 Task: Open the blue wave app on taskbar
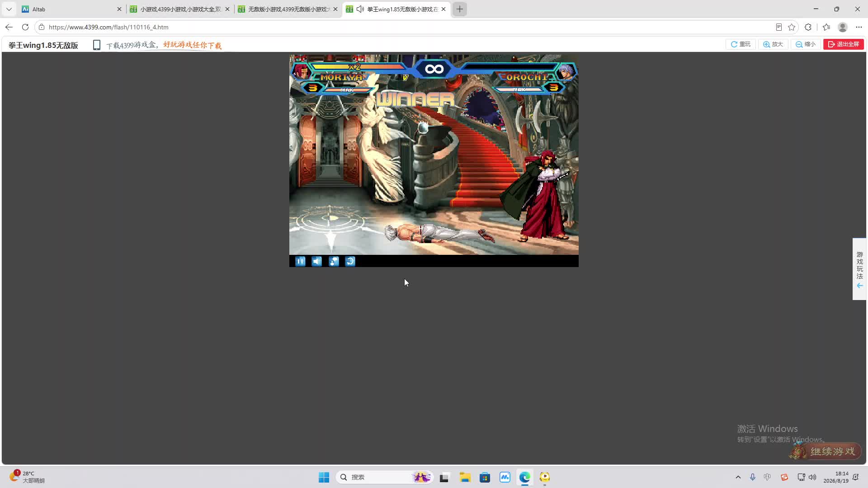coord(505,477)
